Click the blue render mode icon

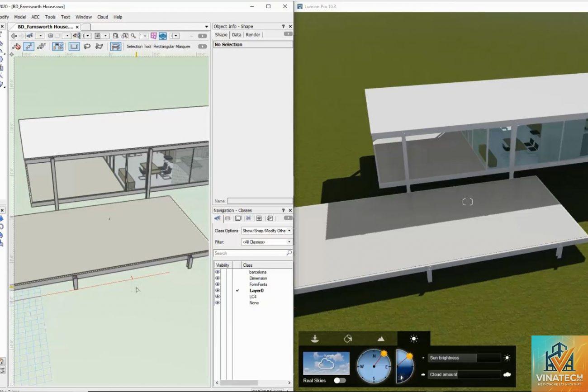coord(163,36)
